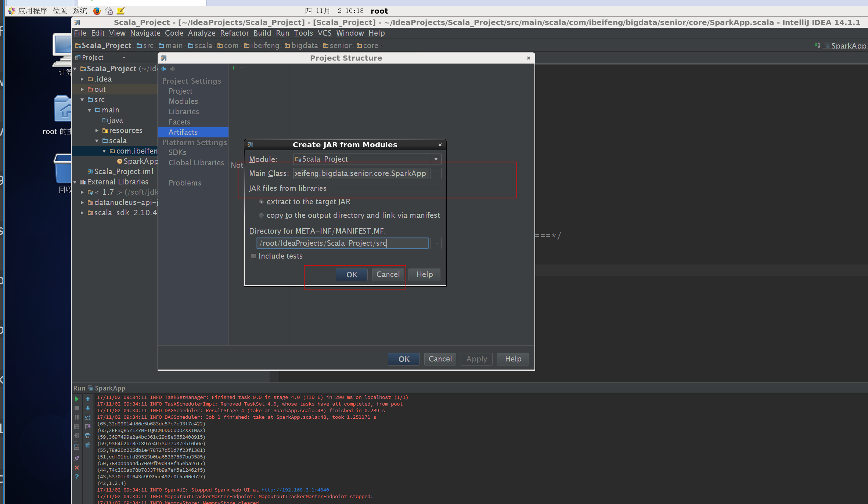Click the blue back arrow in Project Structure
The image size is (868, 504).
pyautogui.click(x=164, y=69)
